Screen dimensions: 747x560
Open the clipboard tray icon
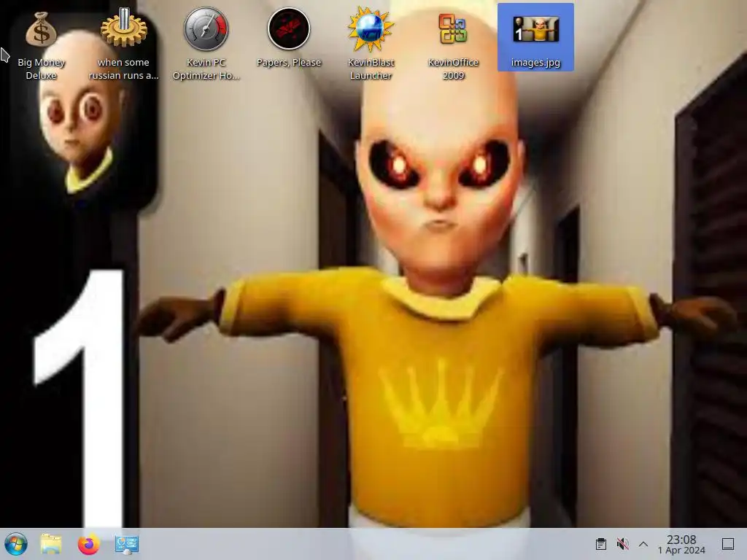[601, 544]
